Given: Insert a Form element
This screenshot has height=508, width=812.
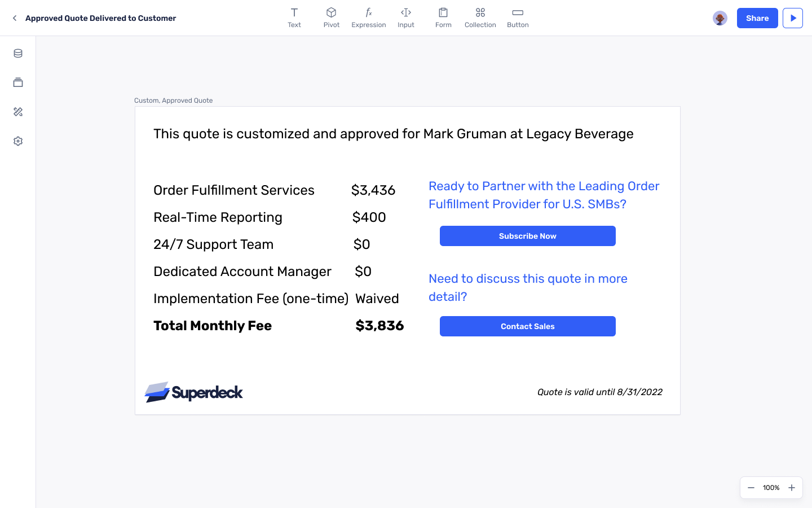Looking at the screenshot, I should (x=443, y=18).
